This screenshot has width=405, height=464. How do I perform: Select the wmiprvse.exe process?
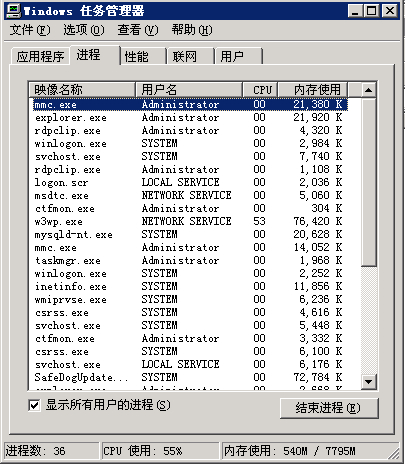tap(190, 300)
